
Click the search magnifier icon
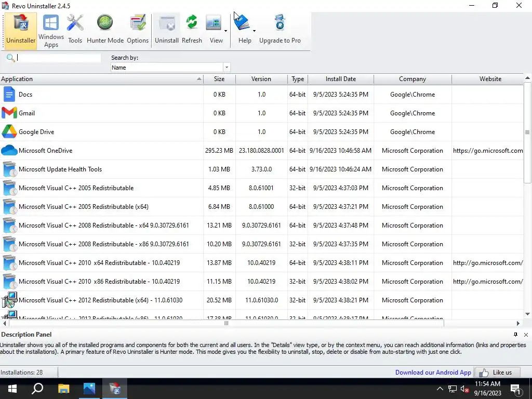10,58
